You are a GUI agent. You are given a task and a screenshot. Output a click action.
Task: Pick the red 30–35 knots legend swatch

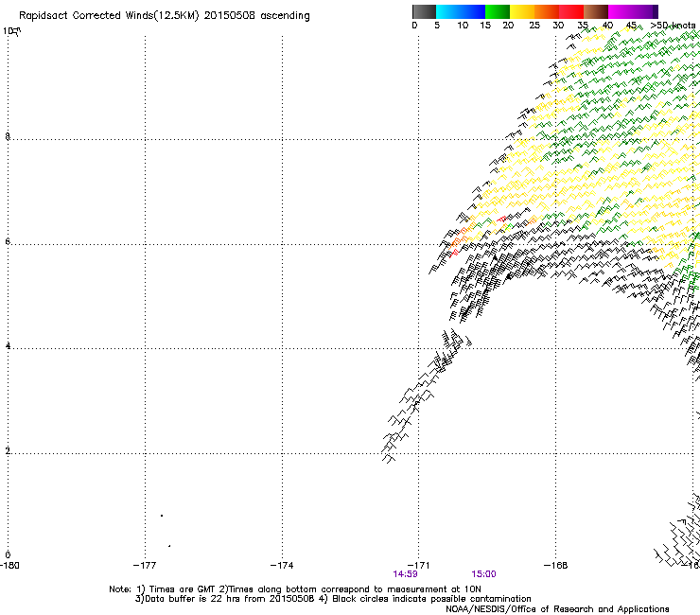click(x=571, y=11)
